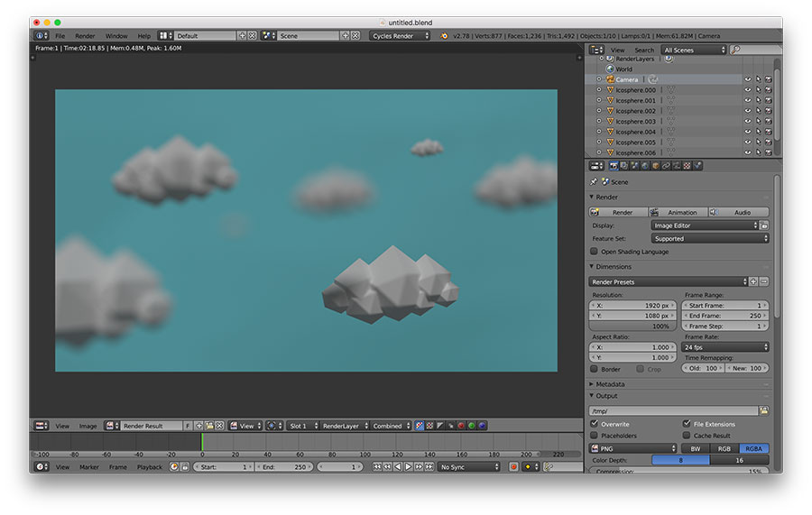Click the Render button

(618, 212)
